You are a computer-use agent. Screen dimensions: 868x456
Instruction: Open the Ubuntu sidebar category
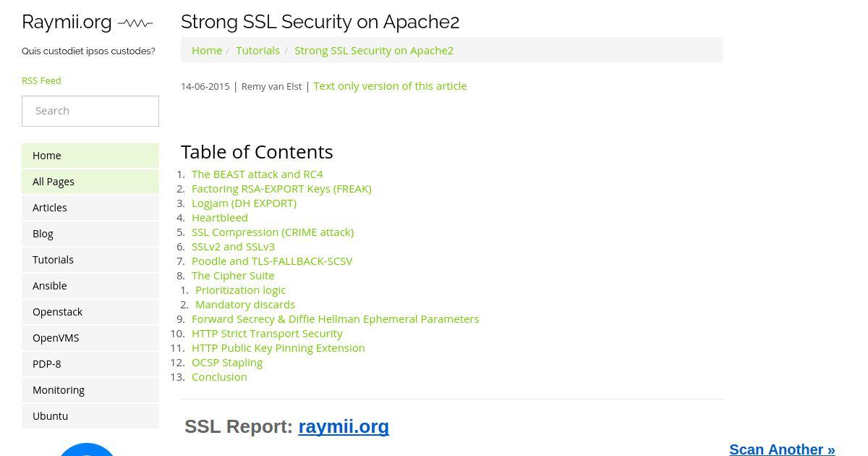point(90,416)
